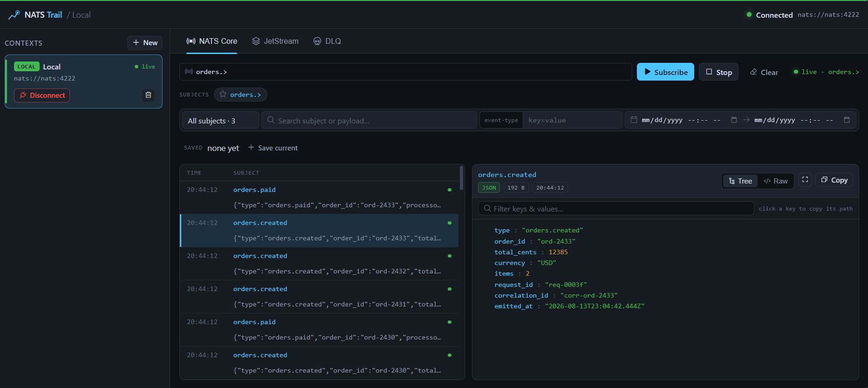Stop the live subscription
The width and height of the screenshot is (868, 388).
coord(718,72)
